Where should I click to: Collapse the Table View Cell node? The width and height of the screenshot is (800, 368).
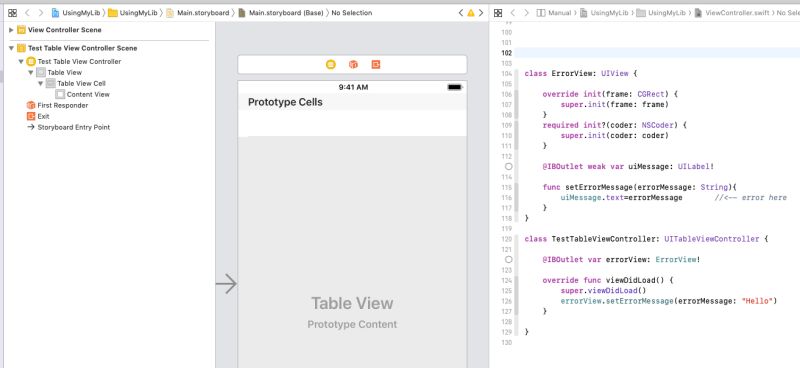coord(40,84)
